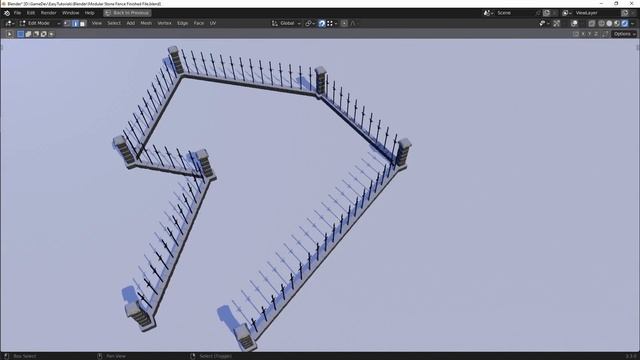Open the Add menu in header
Viewport: 640px width, 360px height.
[131, 23]
